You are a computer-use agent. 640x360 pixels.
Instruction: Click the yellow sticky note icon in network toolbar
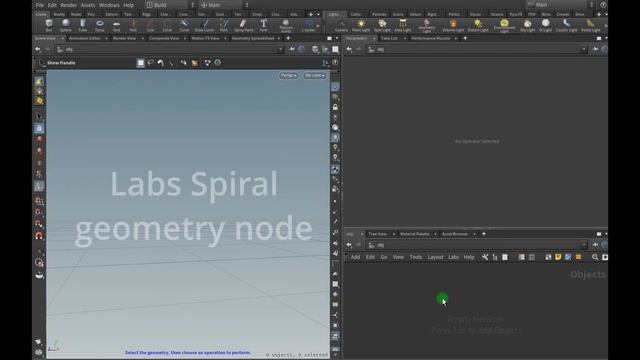[x=558, y=257]
